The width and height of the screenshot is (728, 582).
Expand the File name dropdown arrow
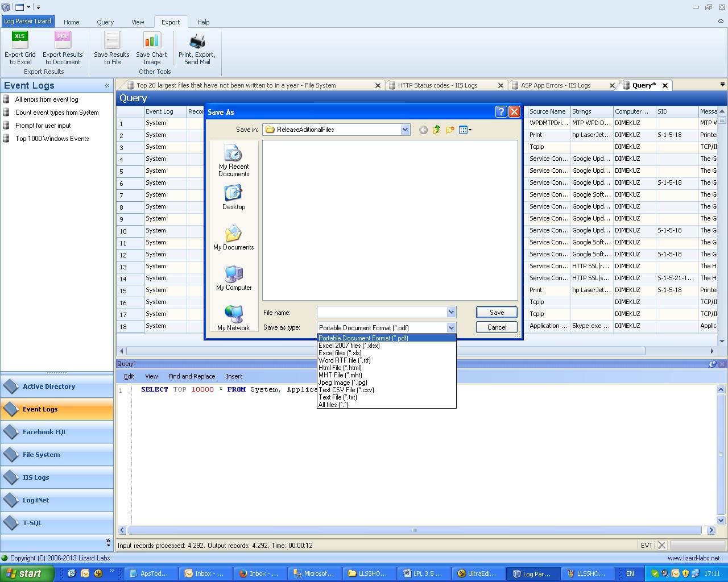coord(451,312)
